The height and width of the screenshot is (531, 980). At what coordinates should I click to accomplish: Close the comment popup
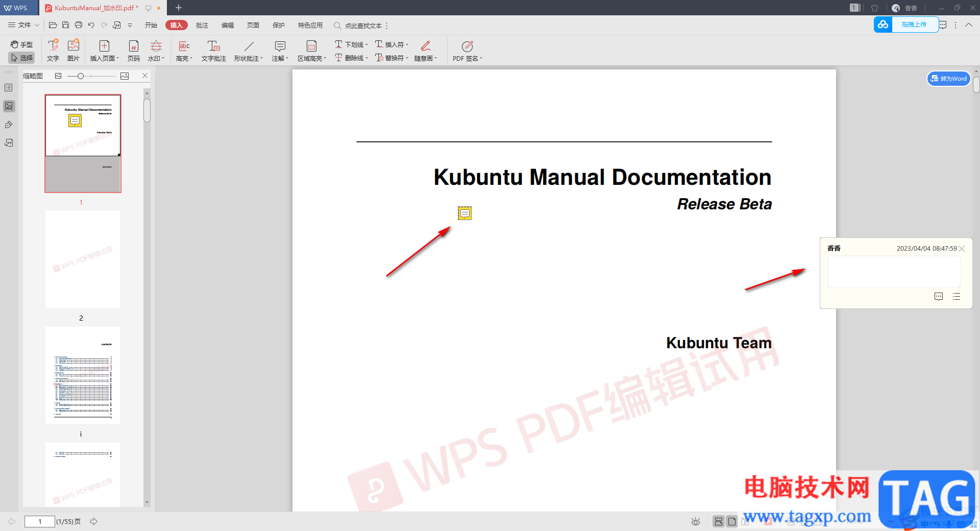pos(962,249)
